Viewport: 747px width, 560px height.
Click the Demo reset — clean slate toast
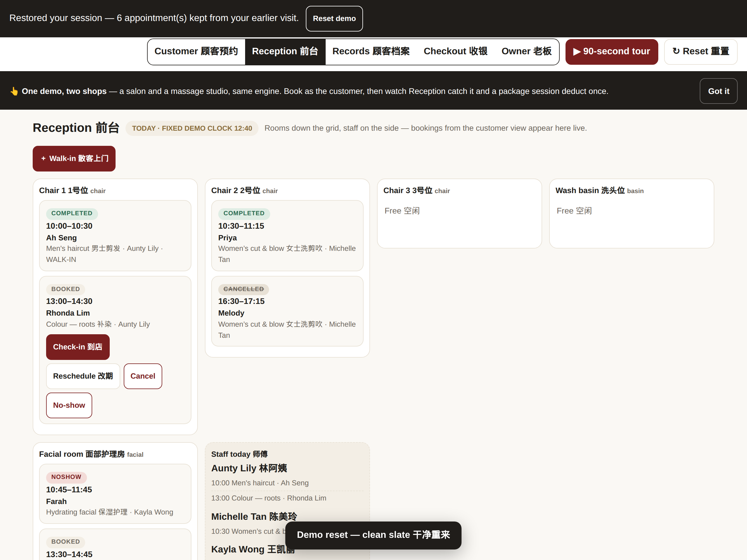[373, 535]
